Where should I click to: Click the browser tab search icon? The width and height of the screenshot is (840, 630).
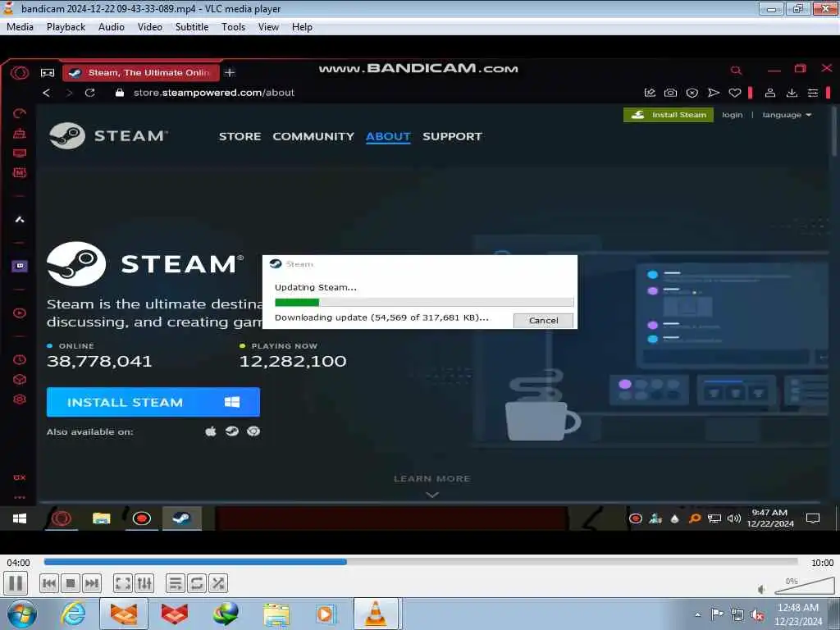(736, 71)
